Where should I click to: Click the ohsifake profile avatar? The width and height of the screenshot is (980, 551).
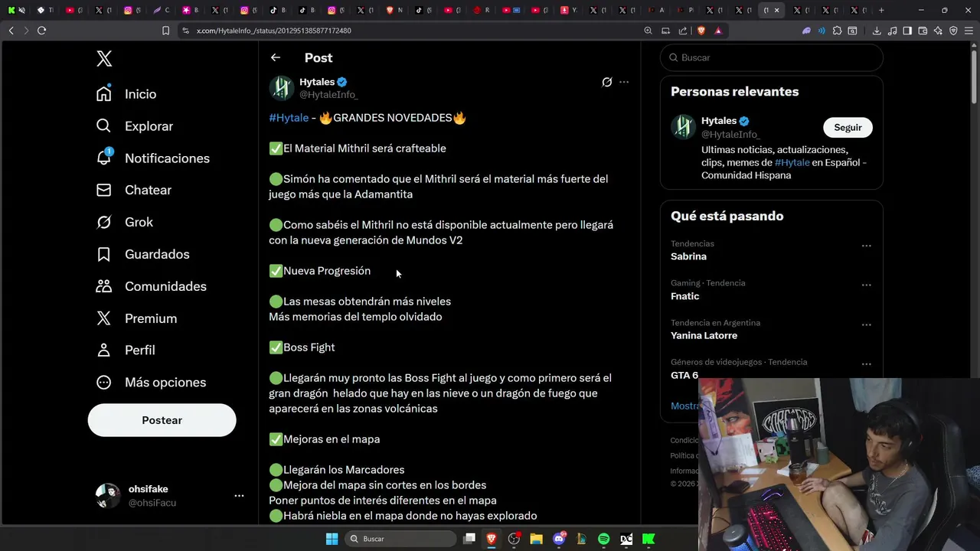coord(108,496)
